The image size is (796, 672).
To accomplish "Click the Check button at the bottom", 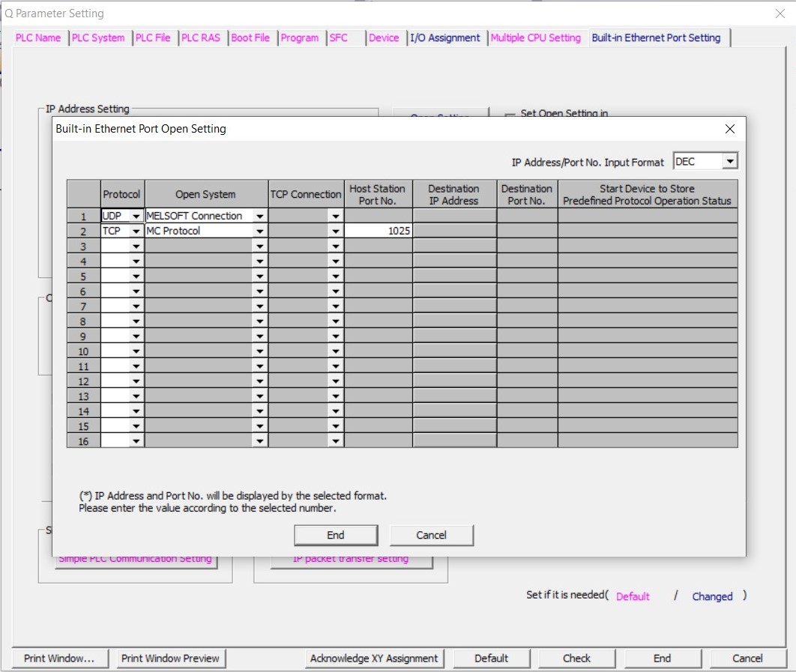I will coord(576,659).
